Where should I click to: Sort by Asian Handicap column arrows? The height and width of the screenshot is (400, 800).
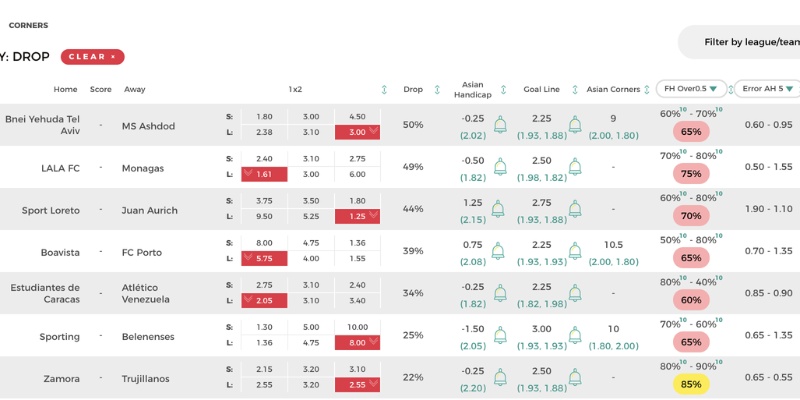pyautogui.click(x=504, y=90)
